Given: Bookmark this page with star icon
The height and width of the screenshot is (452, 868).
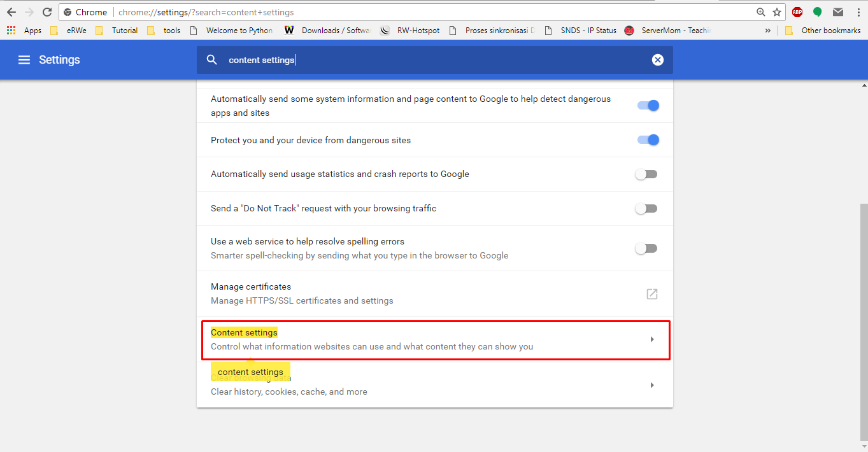Looking at the screenshot, I should (777, 12).
